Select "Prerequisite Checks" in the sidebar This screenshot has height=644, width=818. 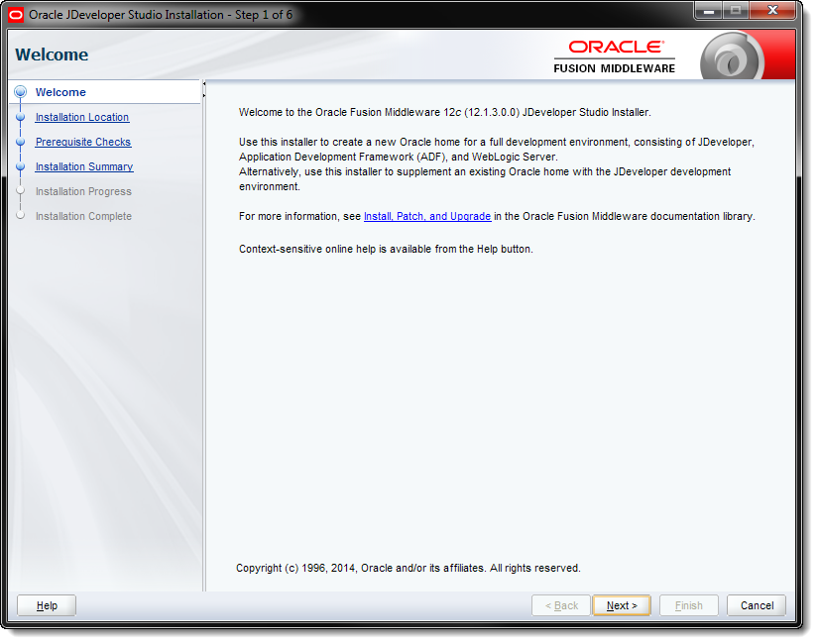[x=82, y=142]
